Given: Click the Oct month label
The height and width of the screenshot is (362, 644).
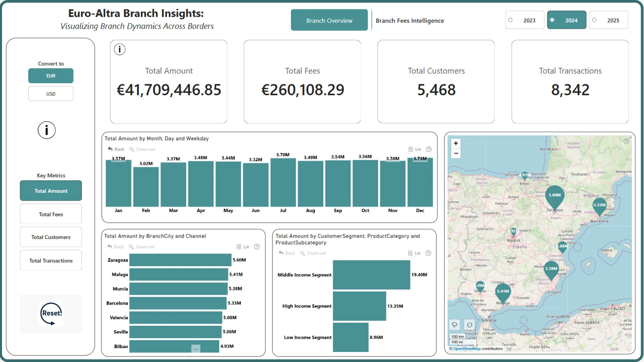Looking at the screenshot, I should tap(365, 210).
